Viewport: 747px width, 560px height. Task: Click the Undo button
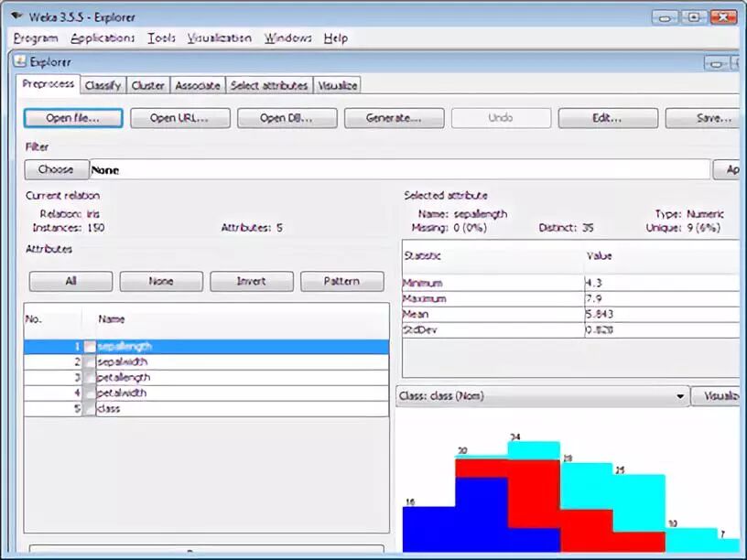pos(501,118)
